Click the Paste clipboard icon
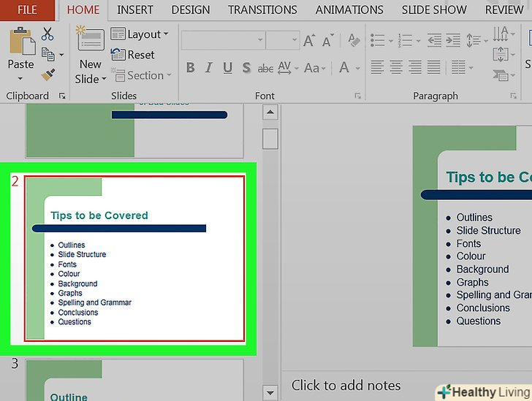This screenshot has height=401, width=532. click(23, 42)
